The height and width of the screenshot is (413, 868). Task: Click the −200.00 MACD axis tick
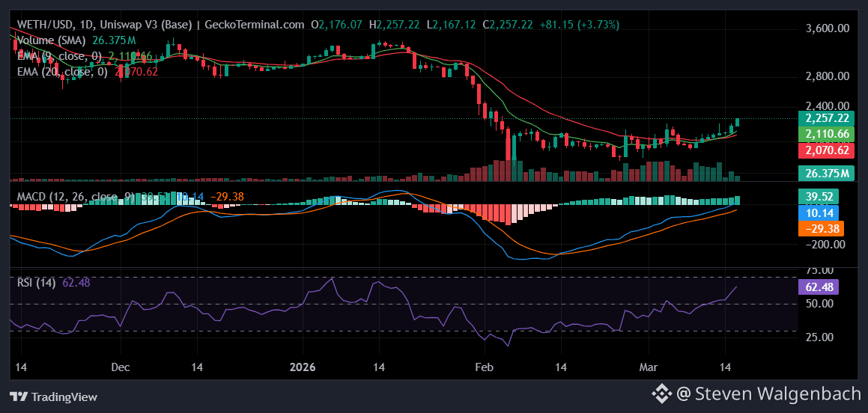pyautogui.click(x=825, y=245)
